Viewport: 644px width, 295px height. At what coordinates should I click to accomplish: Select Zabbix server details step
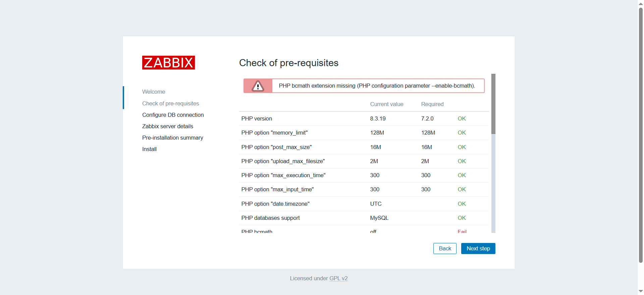pyautogui.click(x=168, y=127)
